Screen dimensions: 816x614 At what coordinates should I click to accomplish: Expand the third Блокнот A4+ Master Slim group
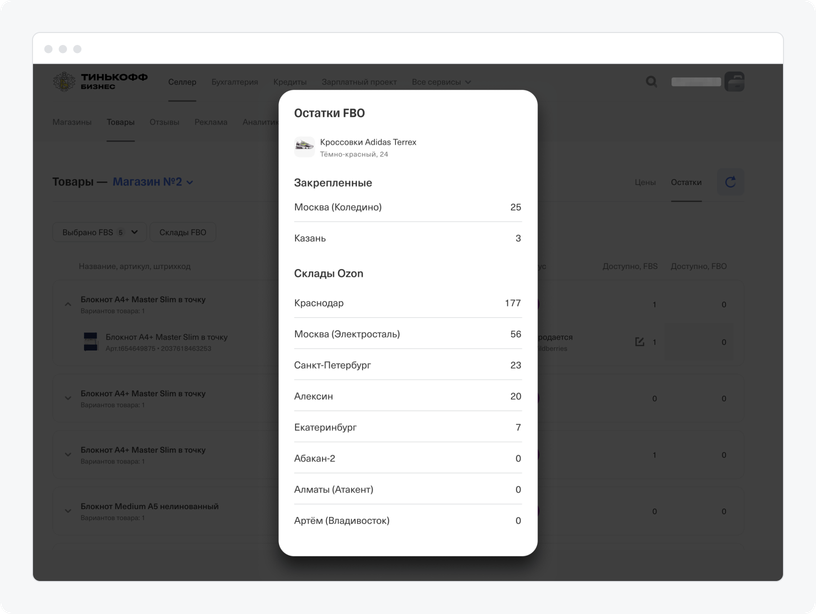[68, 455]
